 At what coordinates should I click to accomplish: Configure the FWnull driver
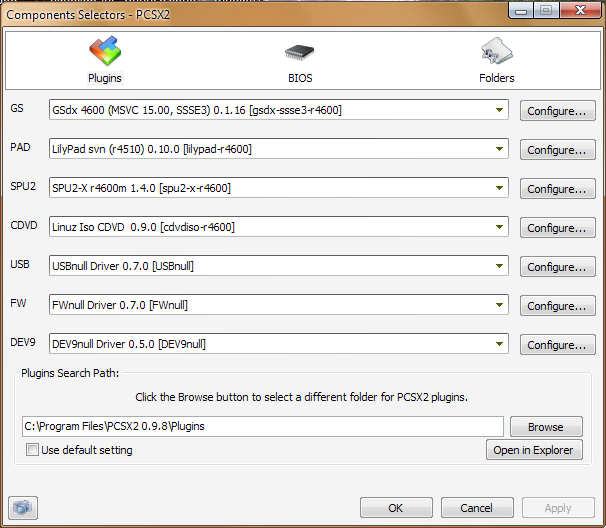pos(557,306)
